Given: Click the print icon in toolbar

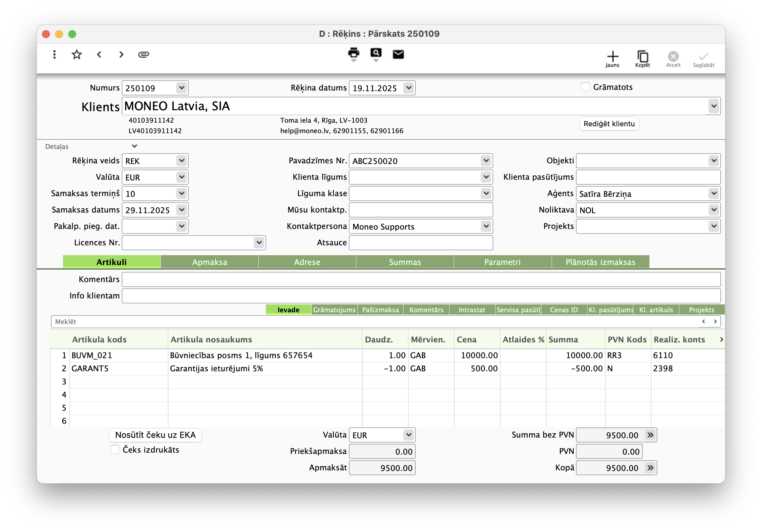Looking at the screenshot, I should (x=353, y=53).
